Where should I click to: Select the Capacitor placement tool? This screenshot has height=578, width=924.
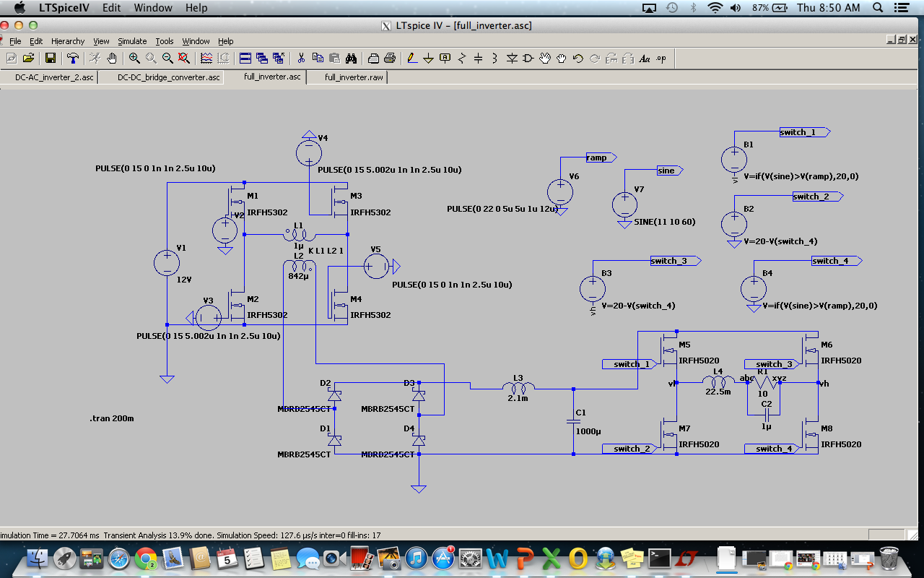click(478, 59)
